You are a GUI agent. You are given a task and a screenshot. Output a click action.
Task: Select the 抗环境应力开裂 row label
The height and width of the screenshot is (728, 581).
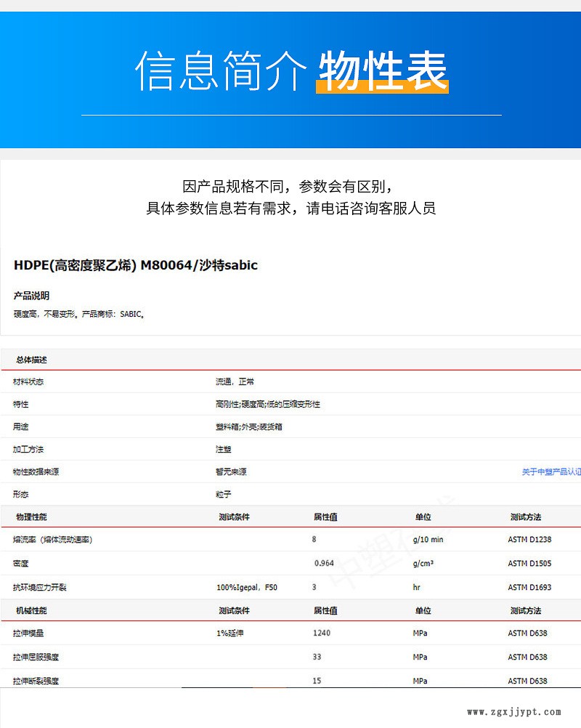coord(40,587)
